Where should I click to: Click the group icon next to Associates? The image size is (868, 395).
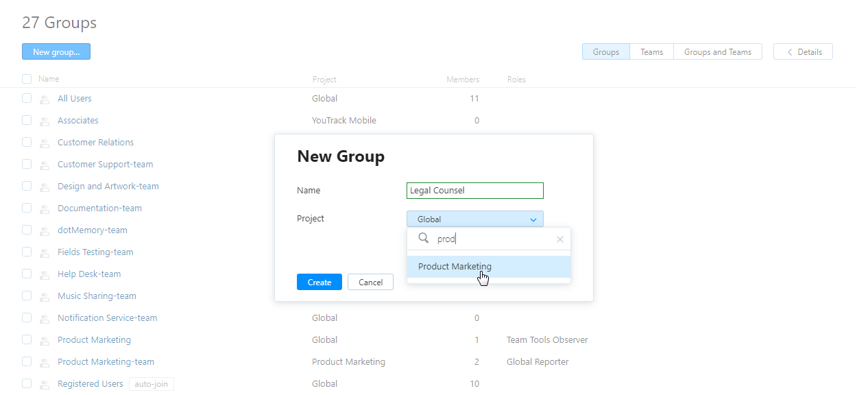click(45, 121)
